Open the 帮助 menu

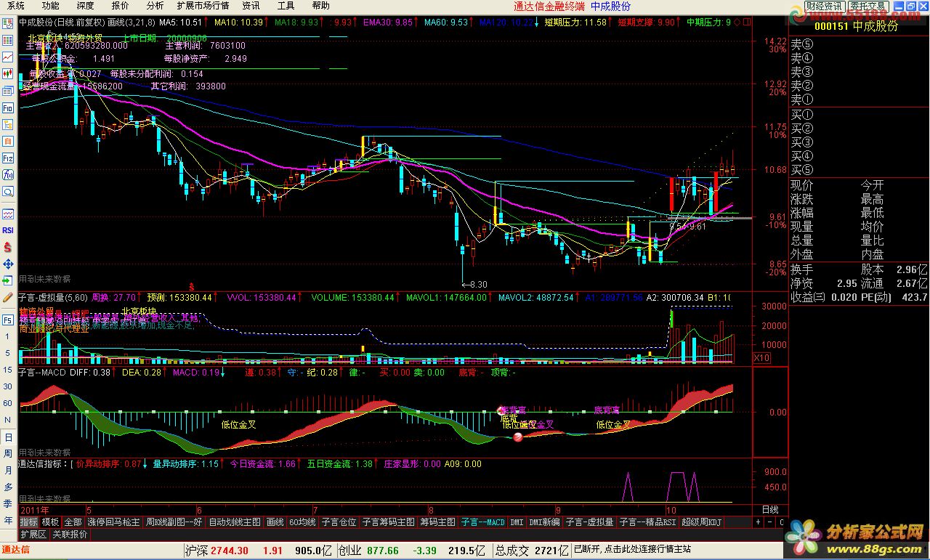point(320,6)
